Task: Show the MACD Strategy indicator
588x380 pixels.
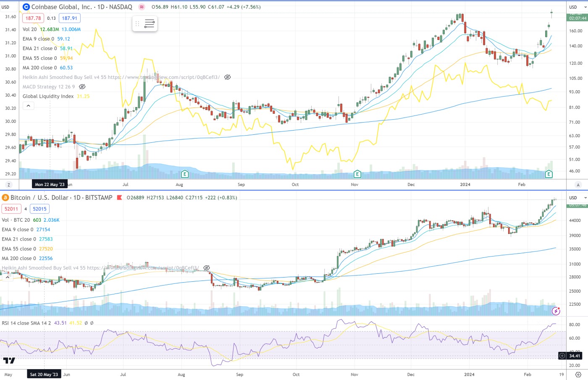Action: 82,87
